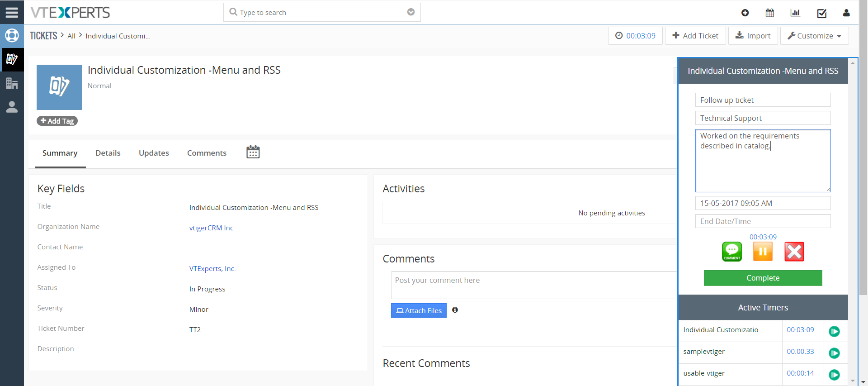Open the hamburger main menu
Screen dimensions: 868x386
tap(12, 12)
